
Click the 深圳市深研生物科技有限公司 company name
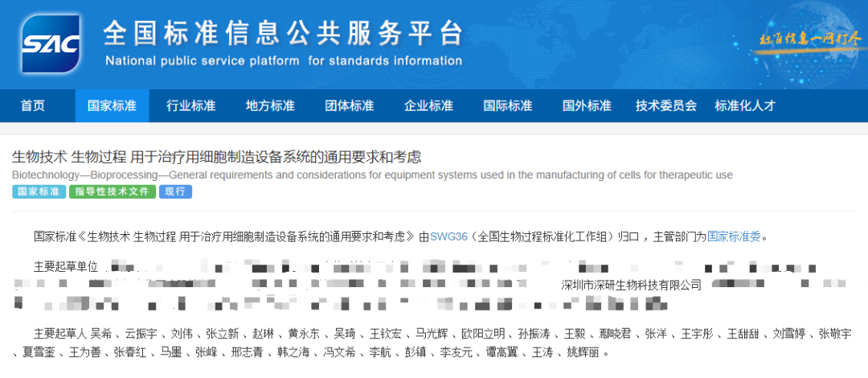pyautogui.click(x=631, y=286)
